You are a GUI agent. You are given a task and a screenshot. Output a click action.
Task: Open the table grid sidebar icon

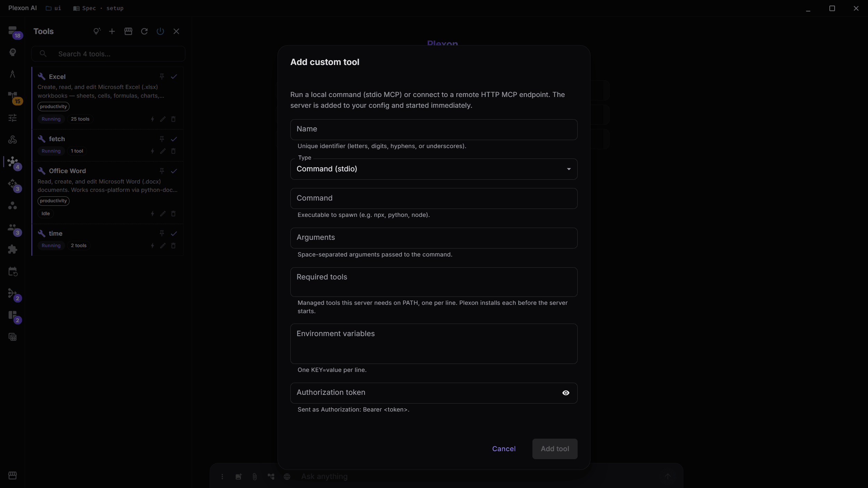[x=13, y=337]
